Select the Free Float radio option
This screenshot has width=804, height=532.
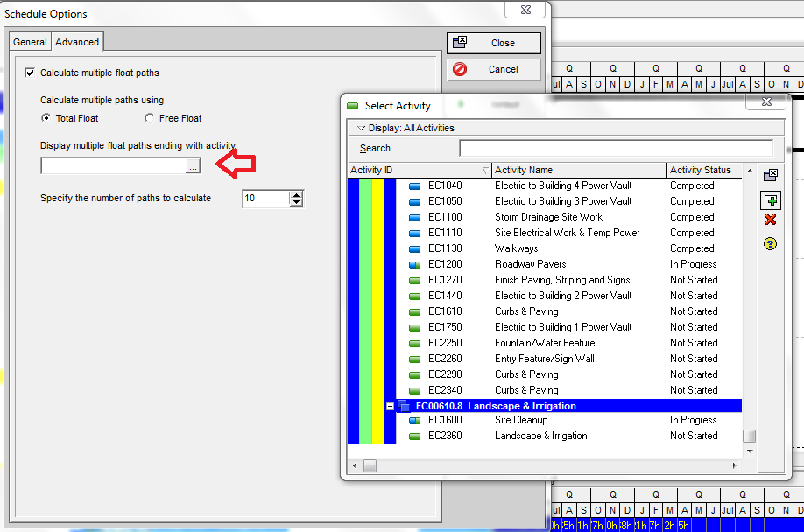click(149, 118)
